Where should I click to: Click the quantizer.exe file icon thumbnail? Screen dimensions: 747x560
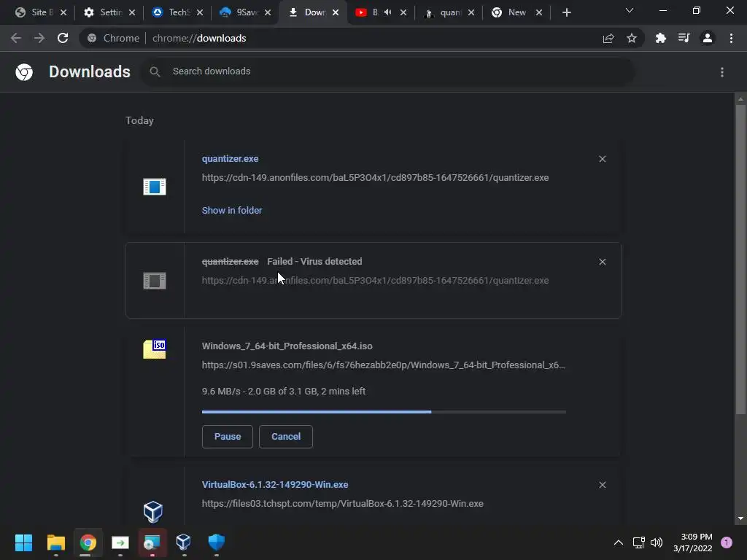tap(155, 187)
